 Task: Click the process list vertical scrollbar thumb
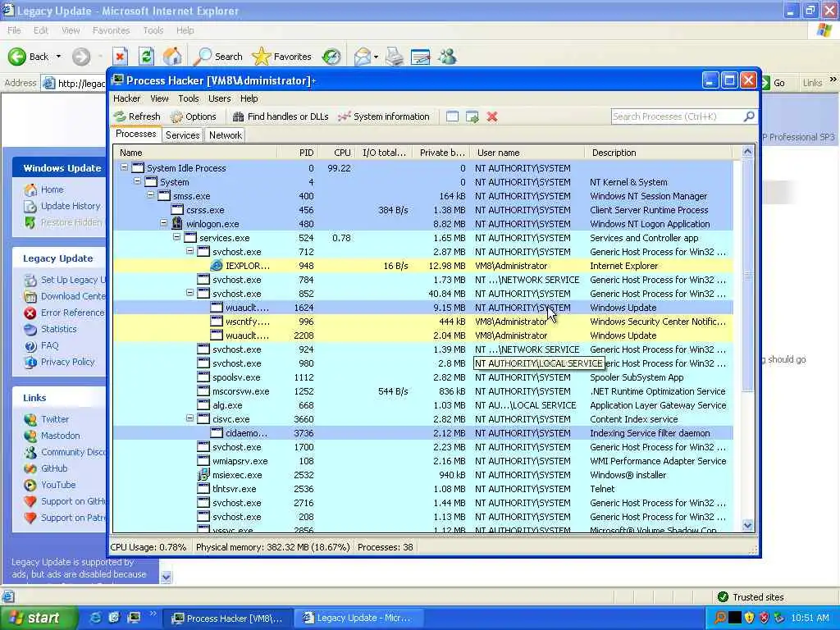(x=747, y=275)
